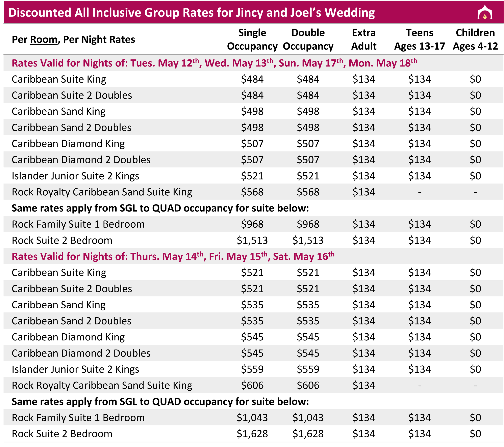Click the wedding group rates title banner
504x447 pixels.
(253, 12)
